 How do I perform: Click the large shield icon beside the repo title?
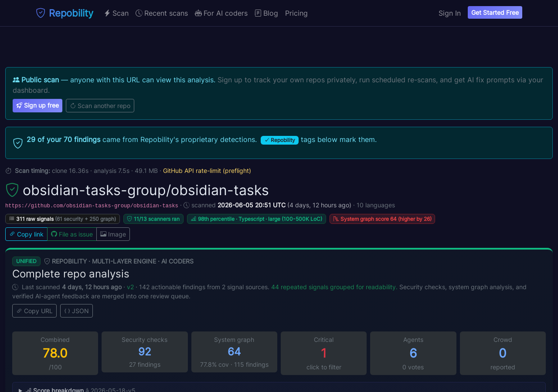click(x=12, y=190)
